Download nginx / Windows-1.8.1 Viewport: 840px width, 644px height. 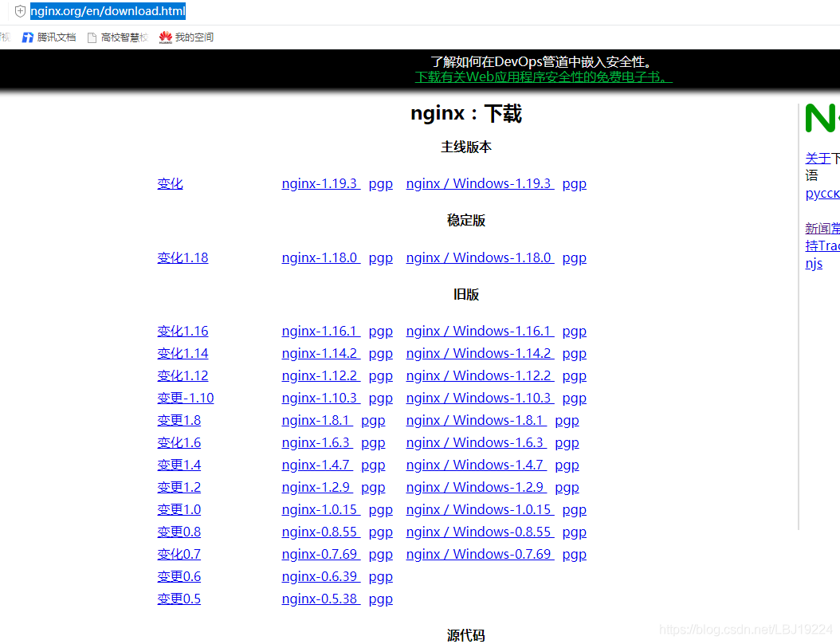pos(477,421)
